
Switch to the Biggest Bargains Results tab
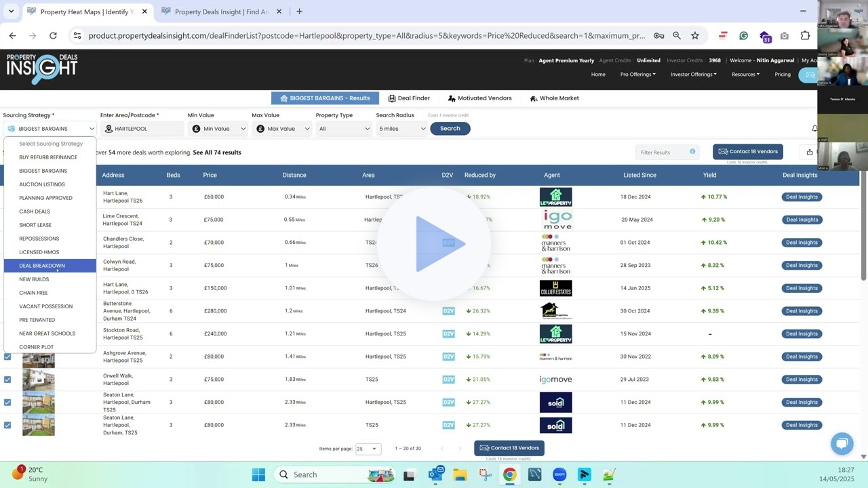point(325,98)
